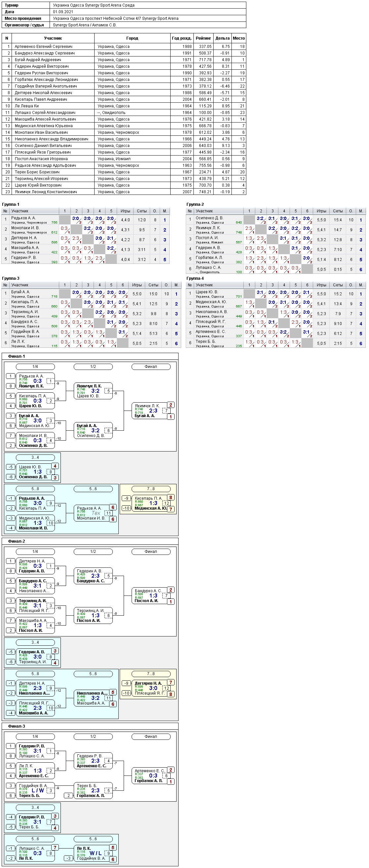Click the L / W result for Гордийчук vs Терех
This screenshot has width=369, height=868.
(x=38, y=790)
